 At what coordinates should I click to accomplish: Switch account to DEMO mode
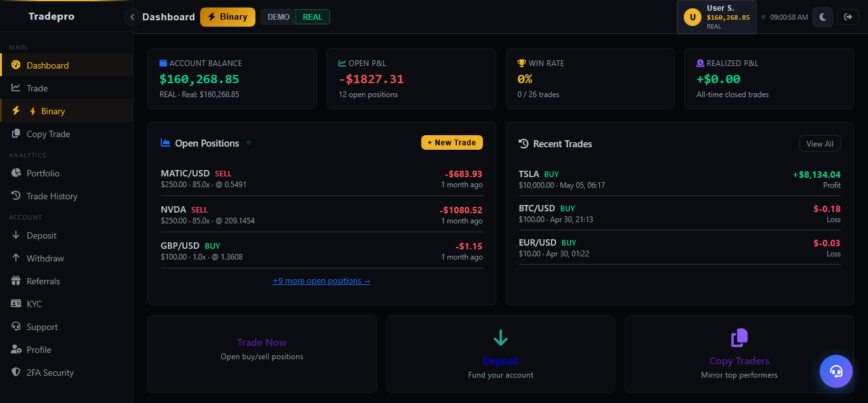[x=278, y=17]
